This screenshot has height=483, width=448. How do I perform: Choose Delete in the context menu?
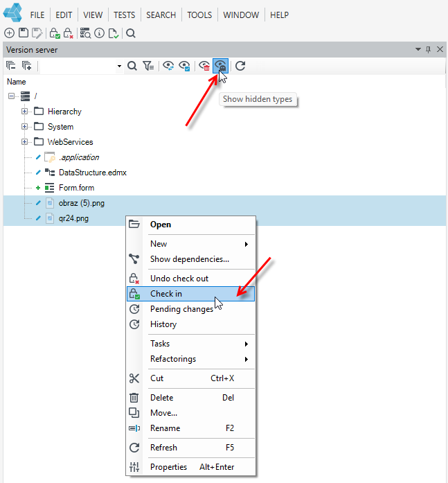pos(191,398)
